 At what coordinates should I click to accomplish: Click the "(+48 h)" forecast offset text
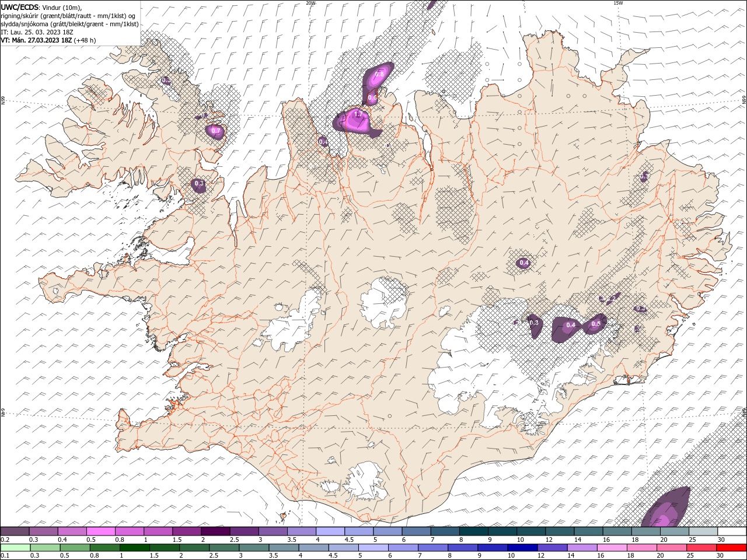(x=85, y=40)
